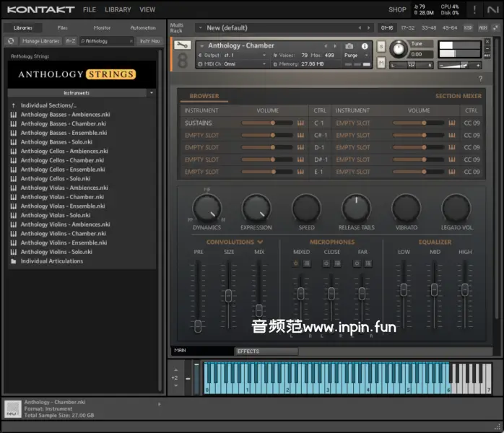The height and width of the screenshot is (433, 504).
Task: Click the camera snapshot icon
Action: pyautogui.click(x=349, y=46)
